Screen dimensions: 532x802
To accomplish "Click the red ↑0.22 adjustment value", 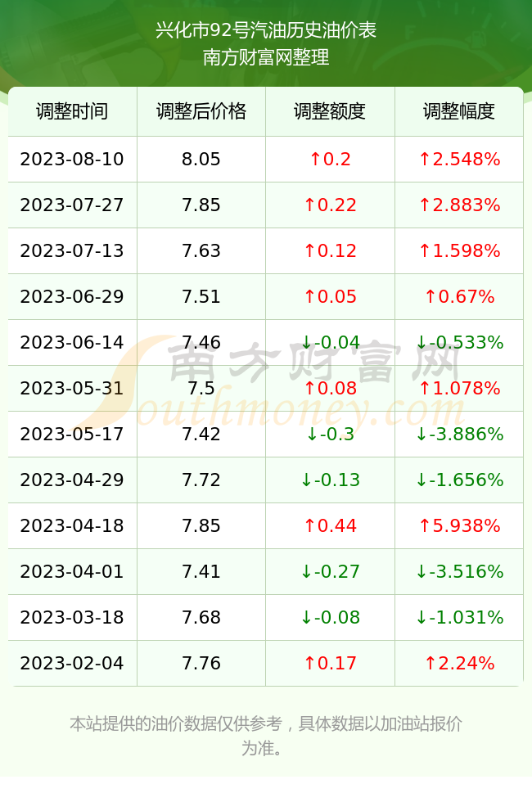I will pyautogui.click(x=330, y=205).
